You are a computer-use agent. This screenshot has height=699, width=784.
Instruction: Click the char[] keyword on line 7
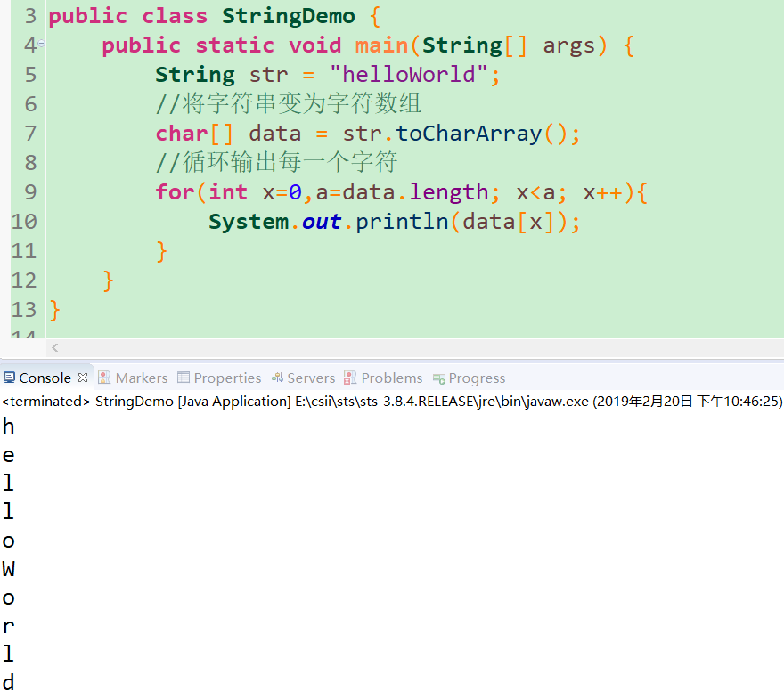click(194, 134)
